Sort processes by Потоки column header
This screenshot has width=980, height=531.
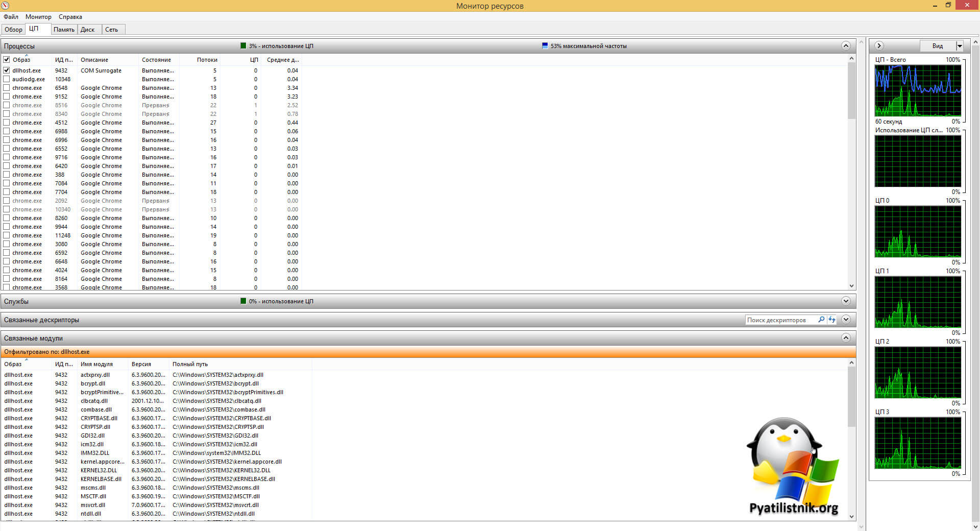click(207, 60)
